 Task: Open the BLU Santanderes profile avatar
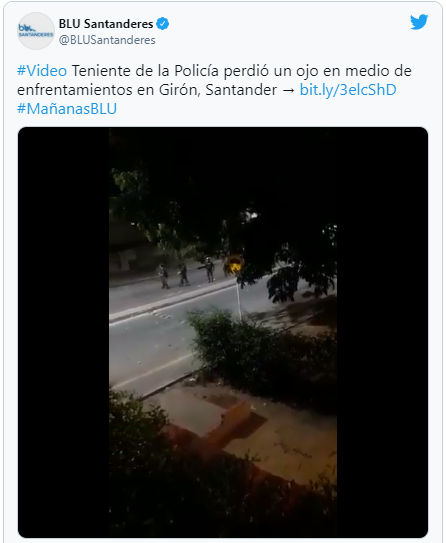[36, 31]
